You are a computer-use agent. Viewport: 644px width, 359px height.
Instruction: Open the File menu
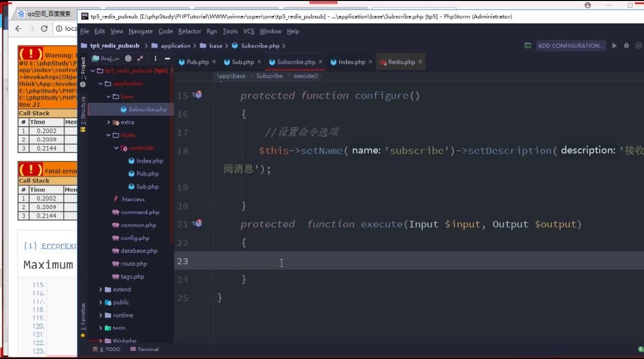point(85,31)
